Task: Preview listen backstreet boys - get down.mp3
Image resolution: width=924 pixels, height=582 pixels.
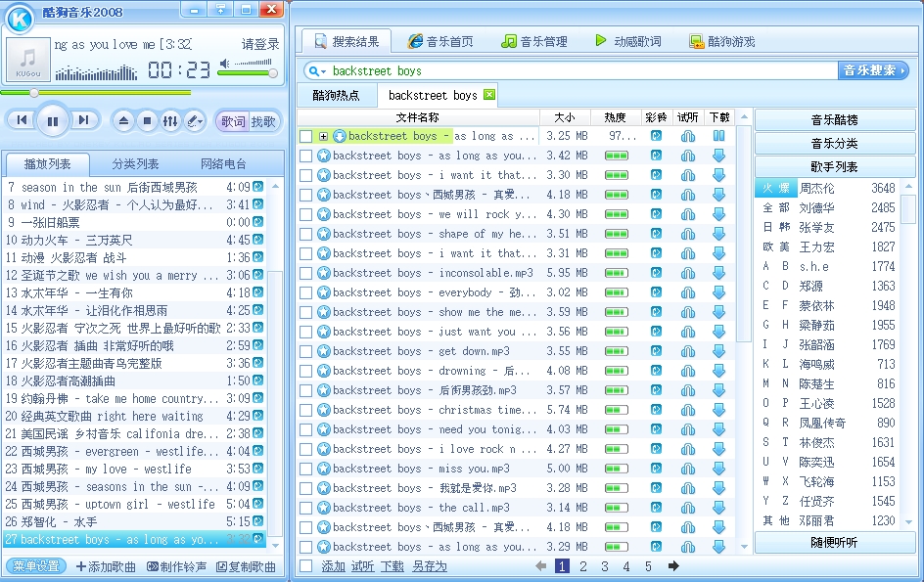Action: [688, 351]
